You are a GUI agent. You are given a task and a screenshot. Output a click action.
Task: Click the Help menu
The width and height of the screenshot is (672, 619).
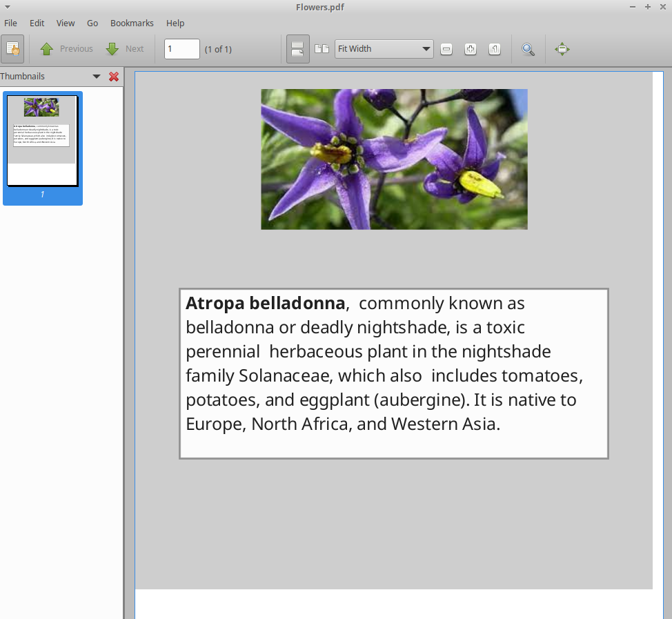[x=175, y=23]
